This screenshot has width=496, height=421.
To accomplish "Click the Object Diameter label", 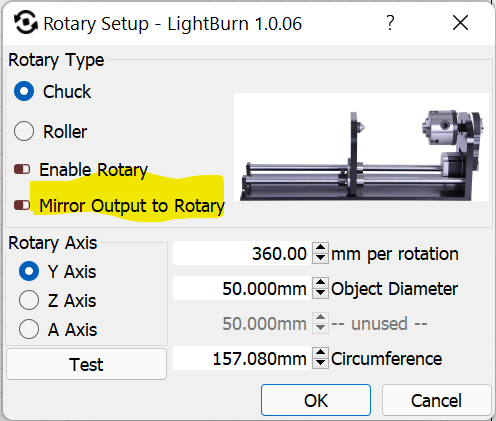I will [394, 289].
